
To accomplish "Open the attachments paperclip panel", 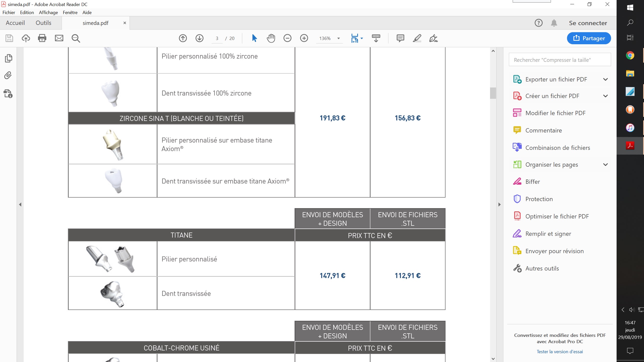I will [8, 75].
